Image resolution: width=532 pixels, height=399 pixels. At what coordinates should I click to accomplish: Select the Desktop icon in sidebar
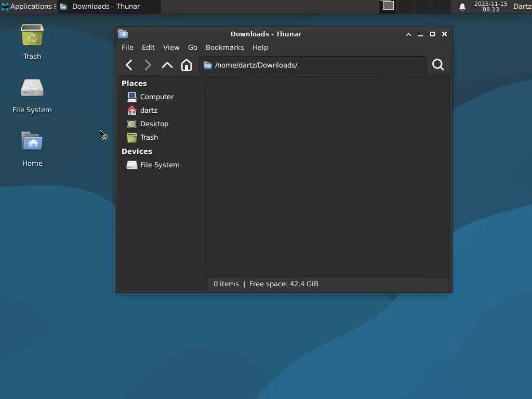[x=131, y=124]
